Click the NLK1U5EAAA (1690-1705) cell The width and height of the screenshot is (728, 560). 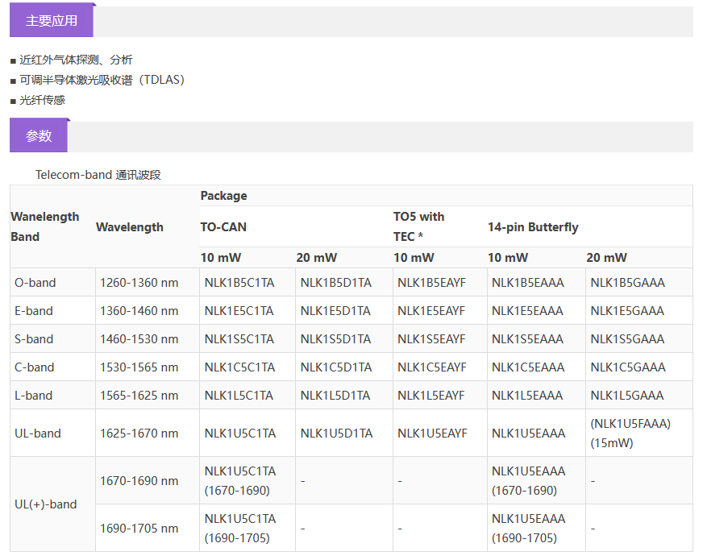528,528
